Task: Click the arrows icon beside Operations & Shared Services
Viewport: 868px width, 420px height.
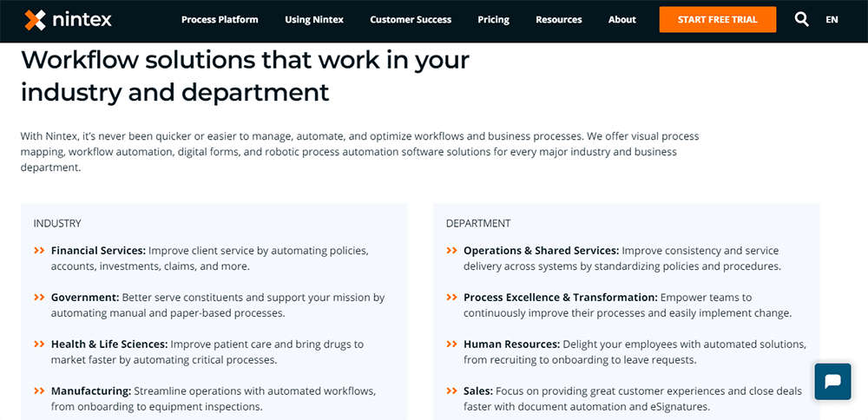Action: (451, 251)
